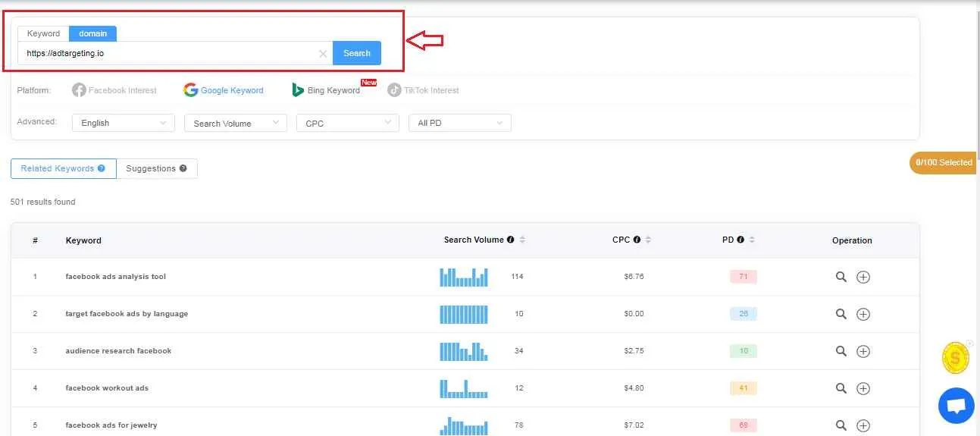Screen dimensions: 980x436
Task: Click the PD badge showing 28
Action: tap(744, 314)
